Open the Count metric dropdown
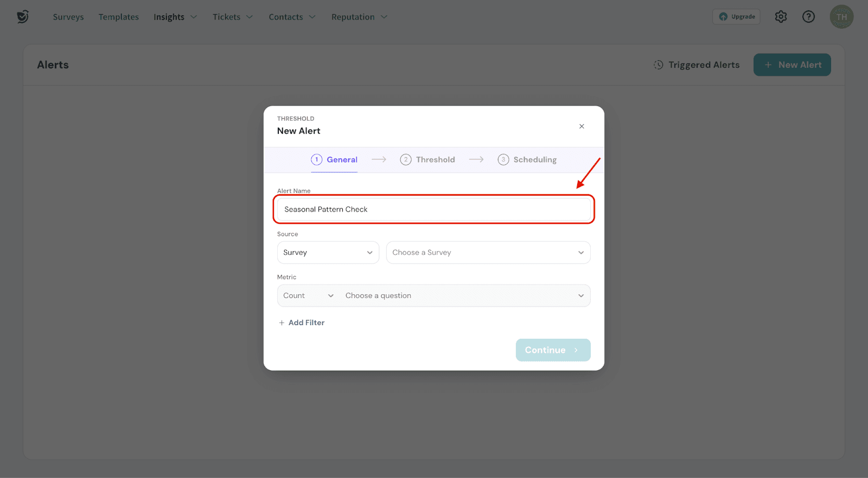The image size is (868, 478). [308, 296]
